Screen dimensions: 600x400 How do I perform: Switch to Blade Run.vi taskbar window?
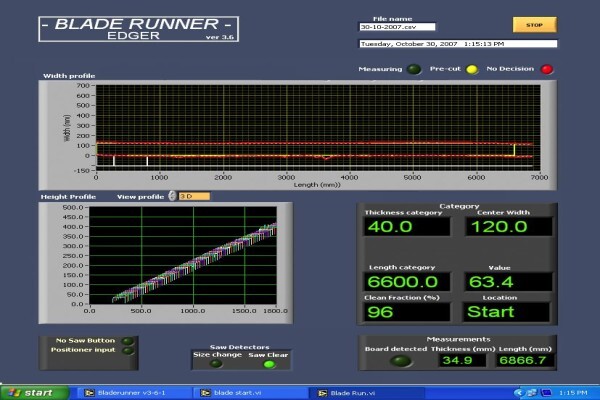point(367,393)
